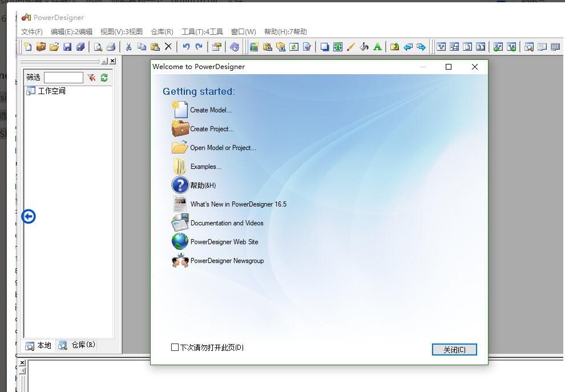Click the green refresh icon beside filter

pos(104,78)
